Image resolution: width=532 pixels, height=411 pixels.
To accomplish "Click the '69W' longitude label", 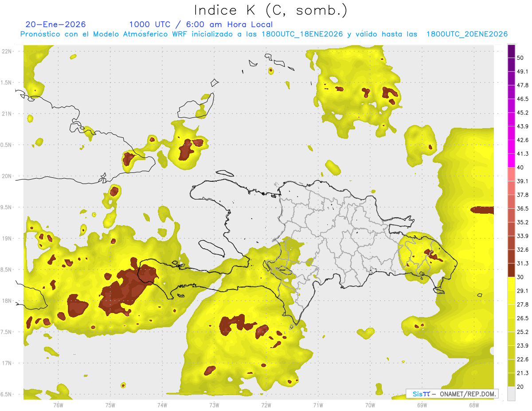I will tap(422, 405).
